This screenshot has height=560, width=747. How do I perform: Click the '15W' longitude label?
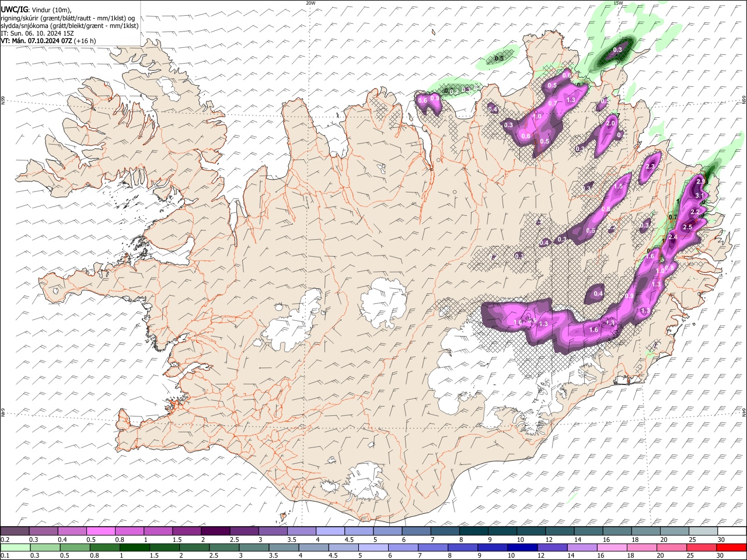[618, 3]
